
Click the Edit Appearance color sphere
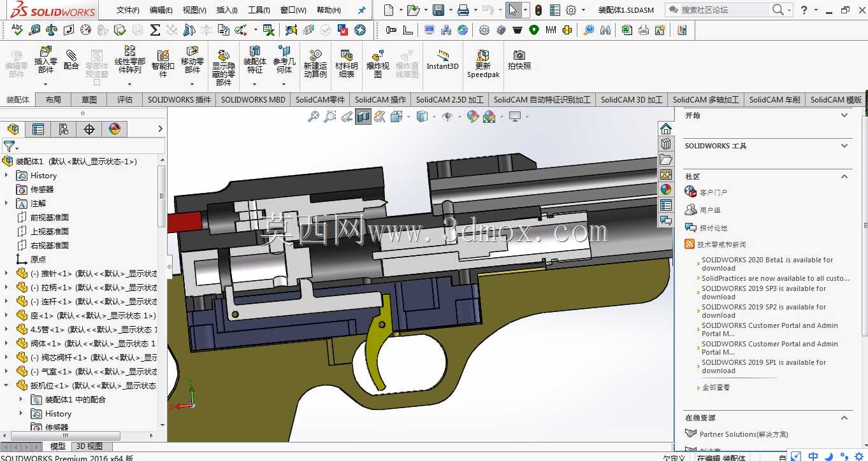point(472,117)
